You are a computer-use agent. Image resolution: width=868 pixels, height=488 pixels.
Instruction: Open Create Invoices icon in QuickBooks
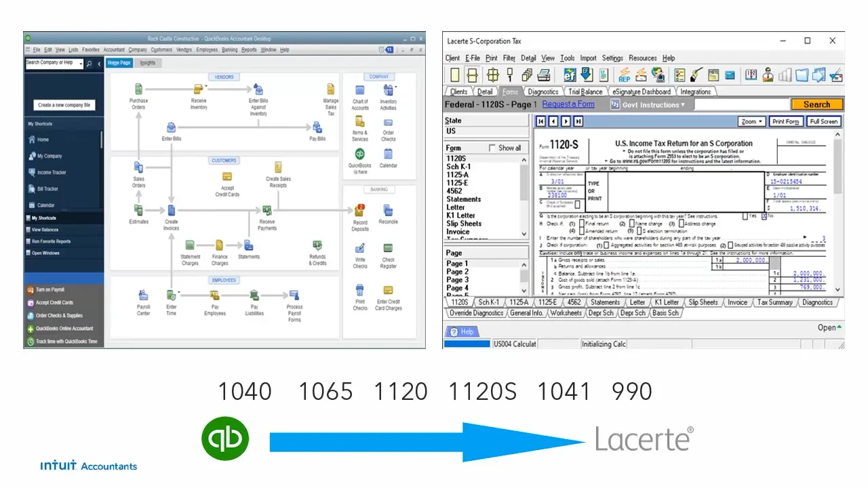(x=172, y=210)
